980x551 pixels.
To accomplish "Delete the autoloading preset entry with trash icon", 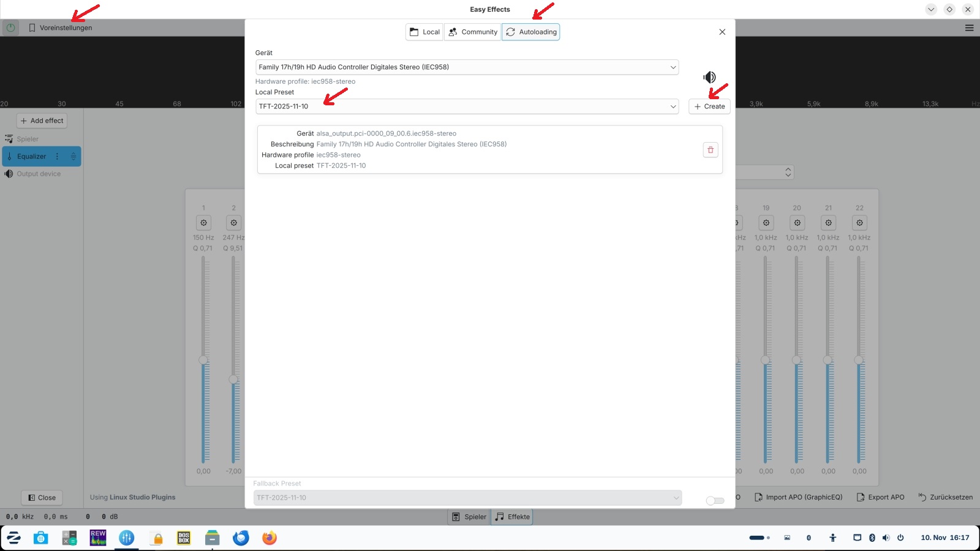I will point(710,150).
